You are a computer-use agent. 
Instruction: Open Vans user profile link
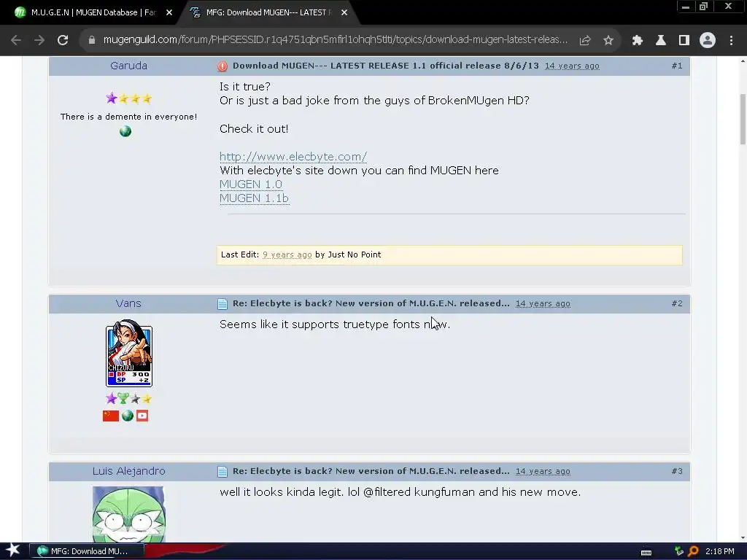pos(128,303)
